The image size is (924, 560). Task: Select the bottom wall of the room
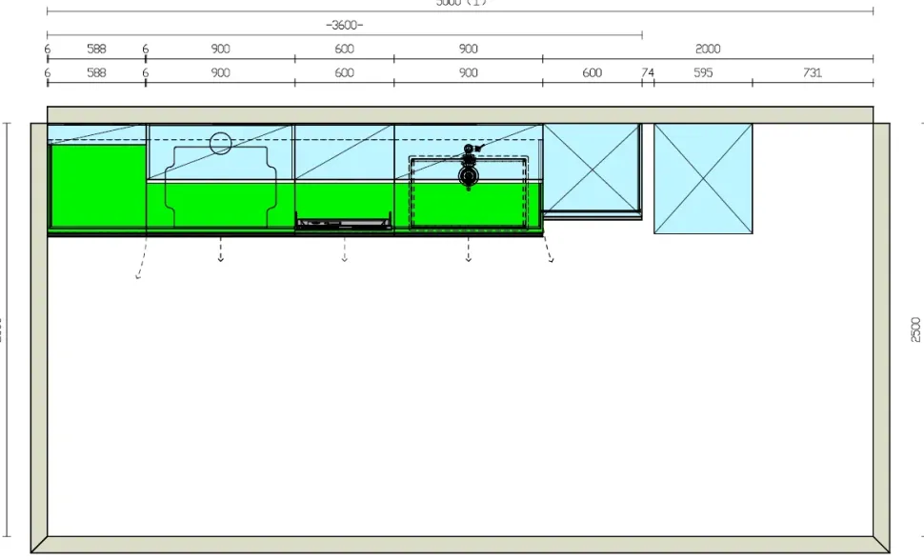460,545
